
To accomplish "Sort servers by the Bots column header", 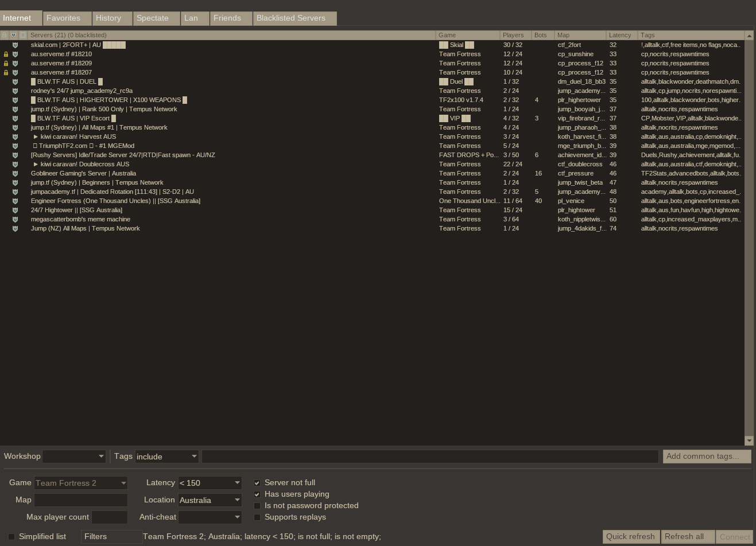I will point(542,35).
